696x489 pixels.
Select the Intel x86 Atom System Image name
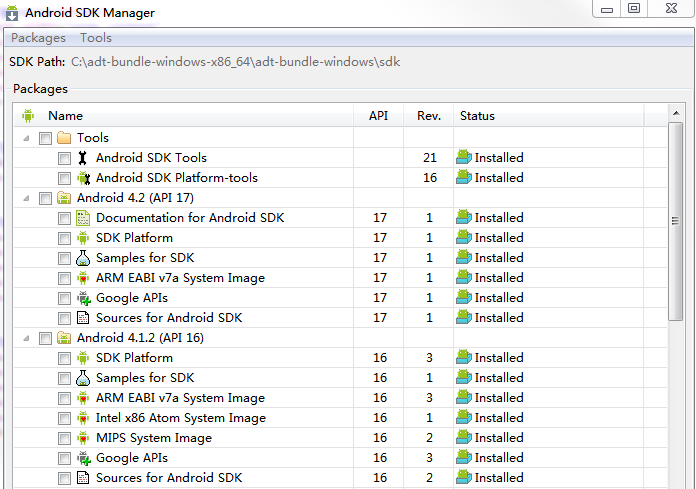[x=181, y=418]
